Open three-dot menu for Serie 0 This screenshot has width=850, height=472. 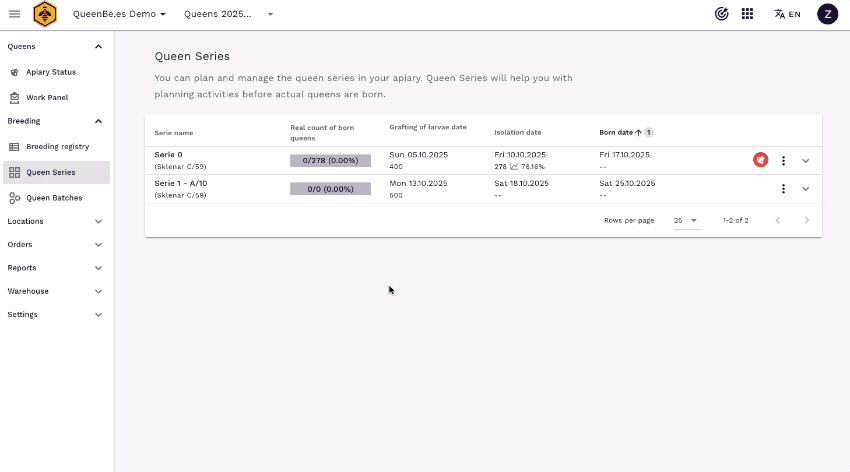783,160
